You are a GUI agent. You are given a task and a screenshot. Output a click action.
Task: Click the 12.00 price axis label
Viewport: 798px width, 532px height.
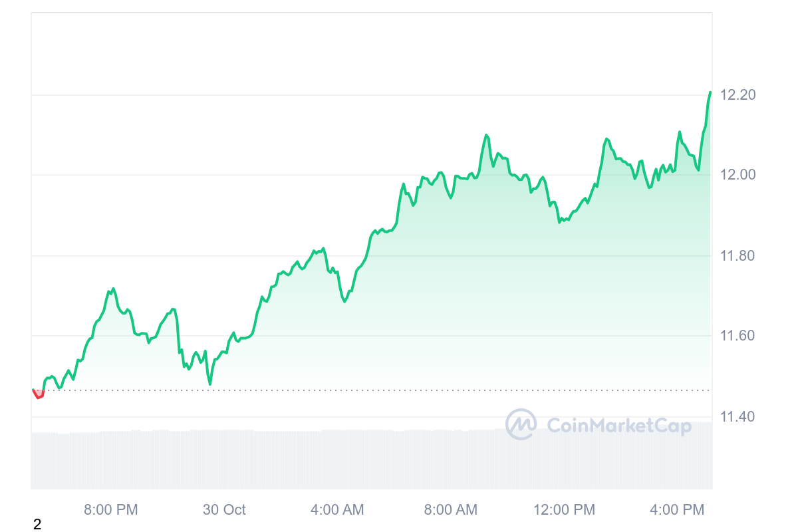[x=737, y=175]
